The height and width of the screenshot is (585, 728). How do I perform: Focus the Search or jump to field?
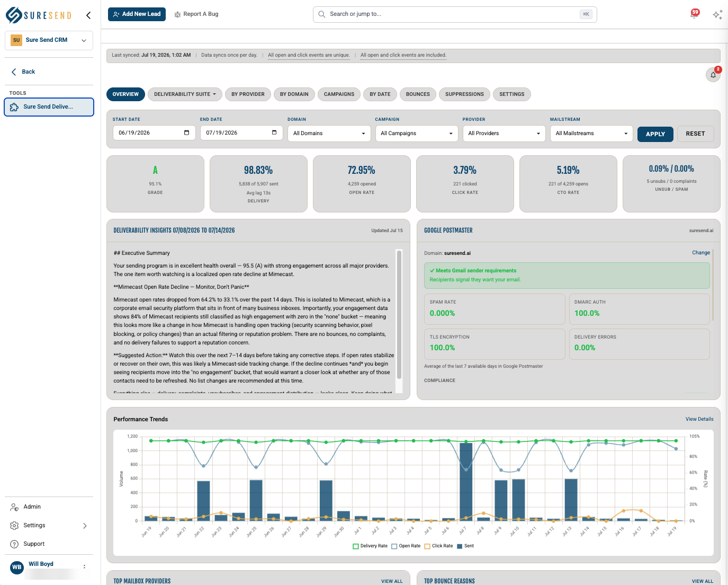coord(455,14)
